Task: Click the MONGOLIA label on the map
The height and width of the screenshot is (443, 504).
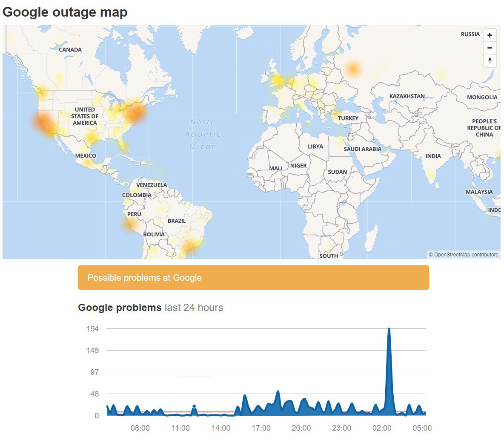Action: pos(482,97)
